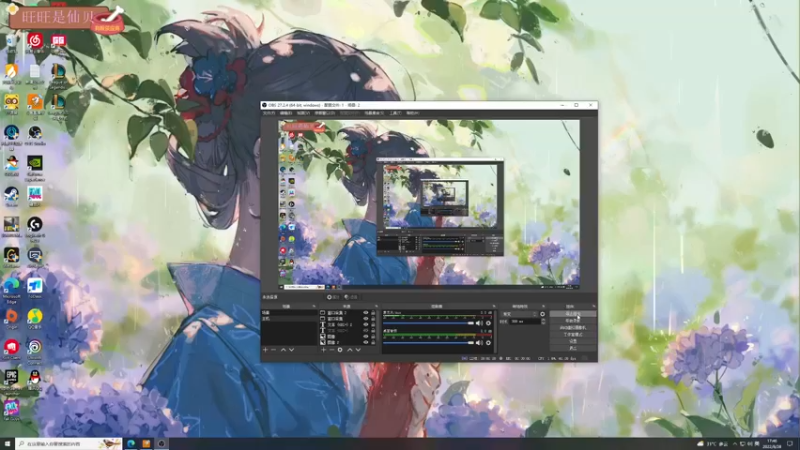The height and width of the screenshot is (450, 800).
Task: Click the 开始录制 recording button
Action: tap(573, 320)
